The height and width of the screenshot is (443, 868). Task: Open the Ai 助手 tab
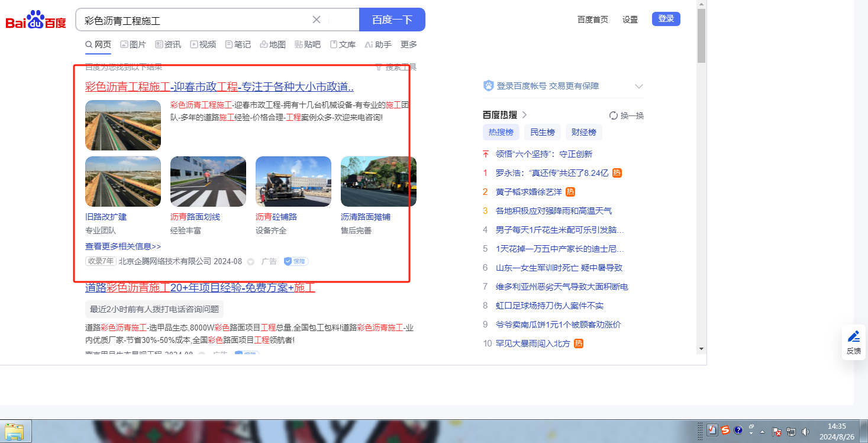[378, 44]
